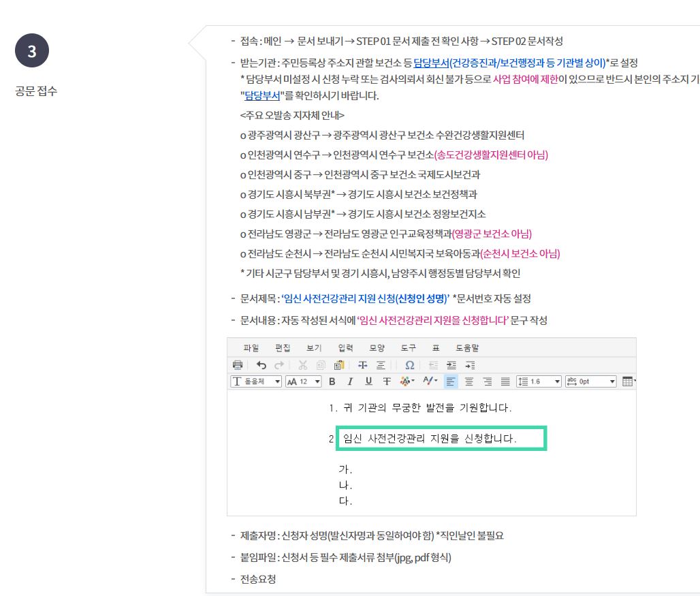
Task: Select the Undo icon
Action: click(x=263, y=364)
